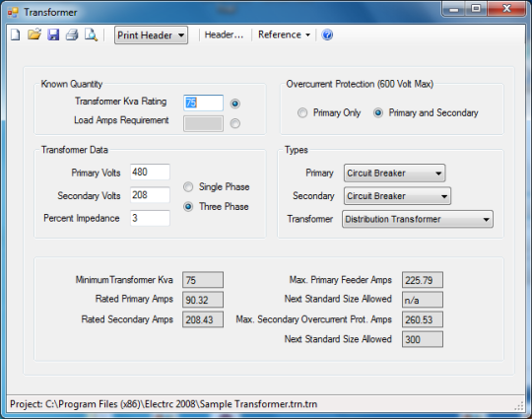Click Rated Secondary Amps value 208.43
Screen dimensions: 532x419
(x=203, y=319)
